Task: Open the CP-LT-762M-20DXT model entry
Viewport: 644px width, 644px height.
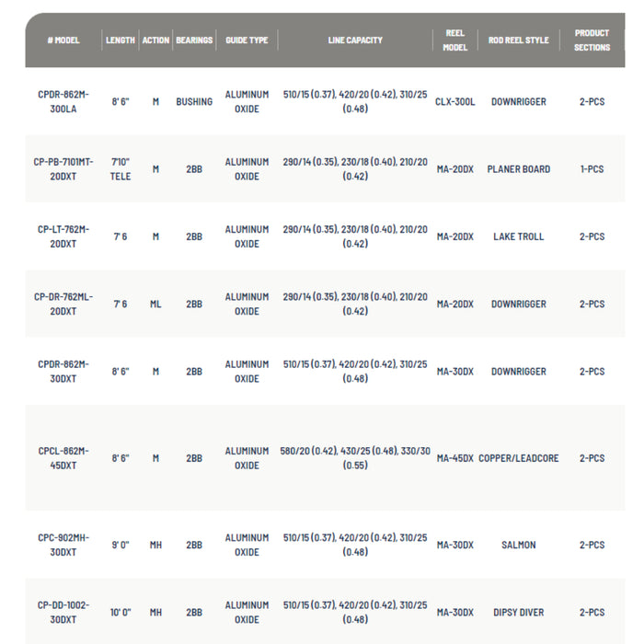Action: (x=63, y=236)
